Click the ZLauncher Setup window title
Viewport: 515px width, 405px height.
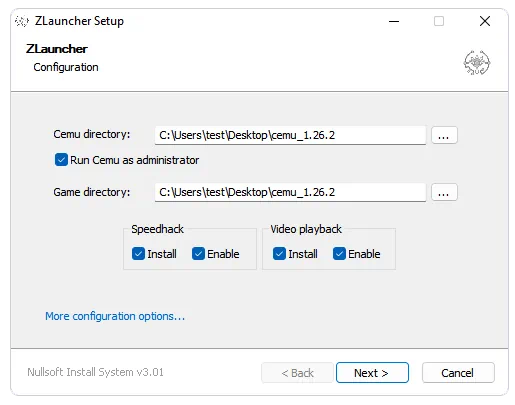pyautogui.click(x=79, y=21)
